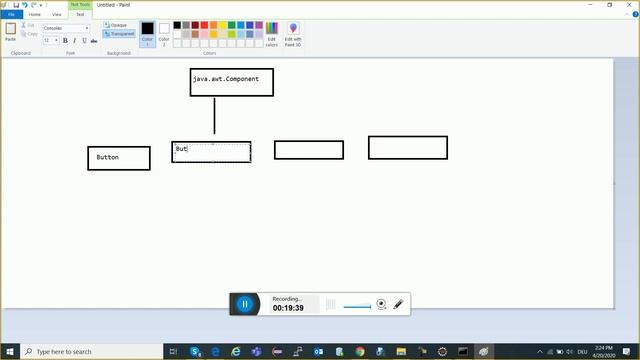Open Microsoft Teams from the taskbar

[x=257, y=351]
